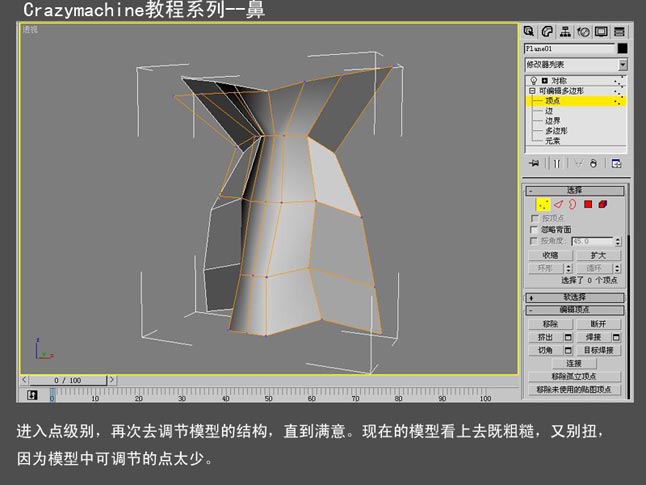Select the 边界 sub-object level
Image resolution: width=646 pixels, height=485 pixels.
552,121
